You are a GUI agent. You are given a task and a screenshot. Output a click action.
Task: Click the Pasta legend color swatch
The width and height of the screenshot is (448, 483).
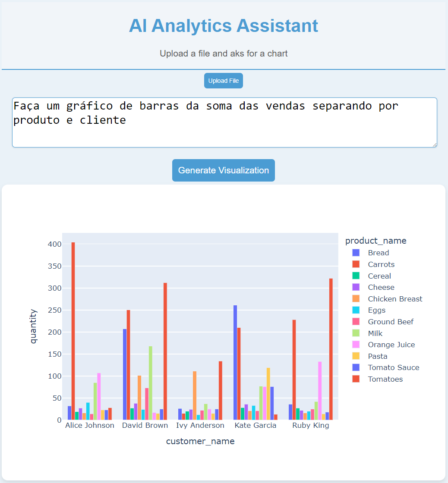pyautogui.click(x=356, y=356)
